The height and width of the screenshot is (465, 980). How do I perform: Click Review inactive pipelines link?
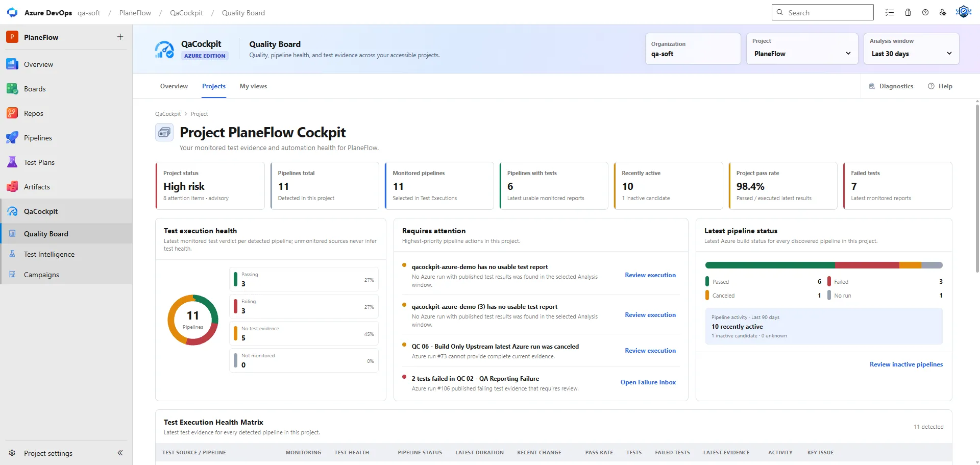[906, 364]
